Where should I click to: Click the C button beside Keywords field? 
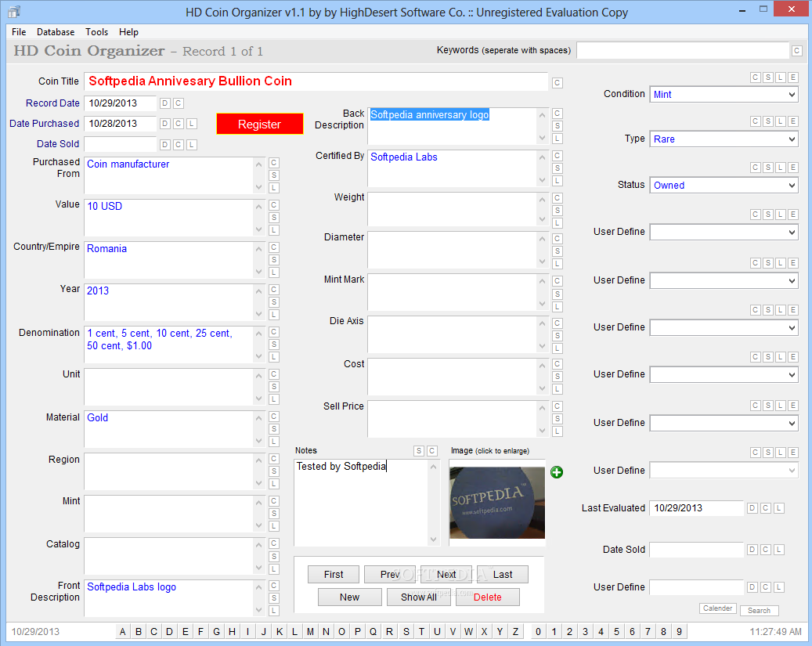point(797,51)
